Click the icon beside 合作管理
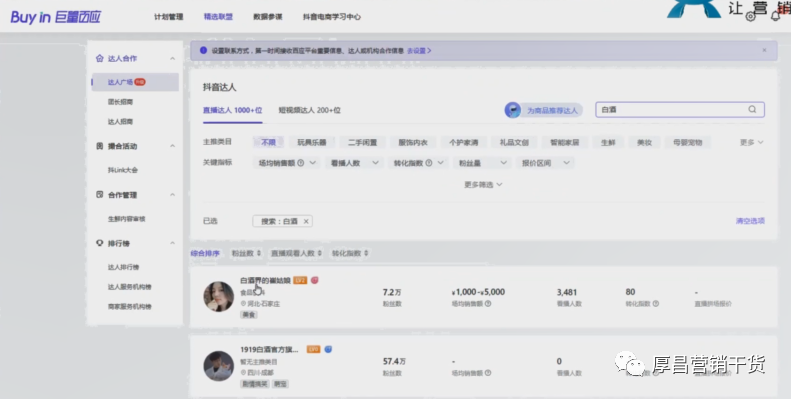This screenshot has width=791, height=399. tap(99, 194)
